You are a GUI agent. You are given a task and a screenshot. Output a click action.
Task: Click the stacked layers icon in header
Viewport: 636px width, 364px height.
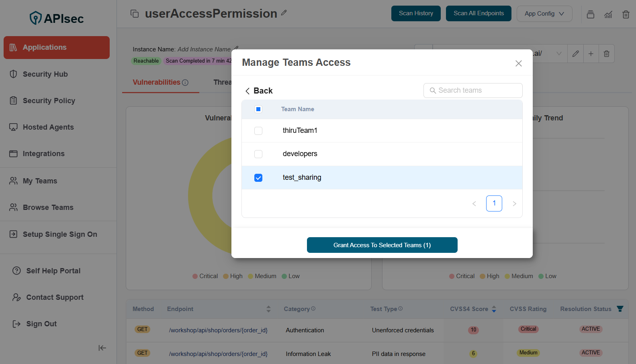click(x=590, y=14)
